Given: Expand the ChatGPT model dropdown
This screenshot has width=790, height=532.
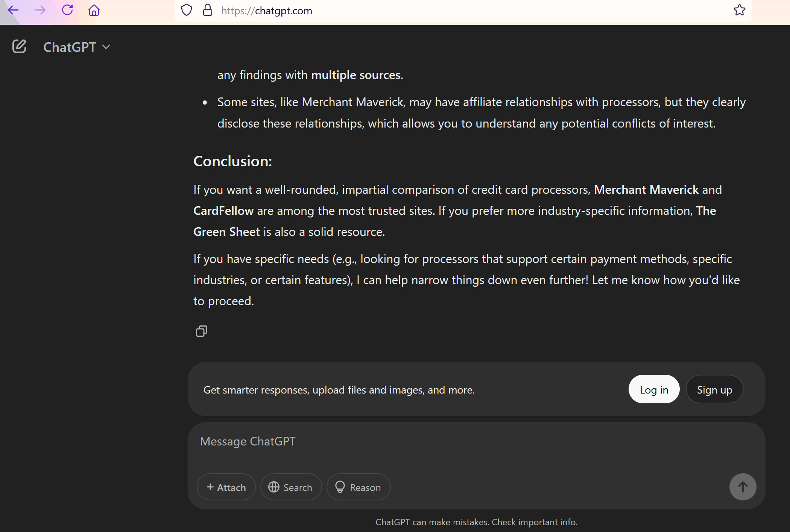Looking at the screenshot, I should (x=77, y=47).
